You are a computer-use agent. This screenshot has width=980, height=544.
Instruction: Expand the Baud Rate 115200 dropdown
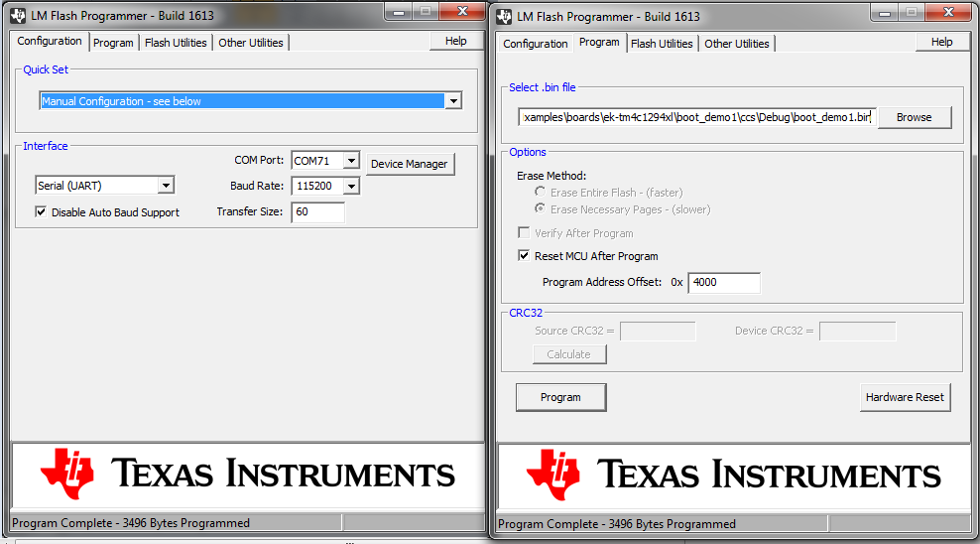(352, 186)
